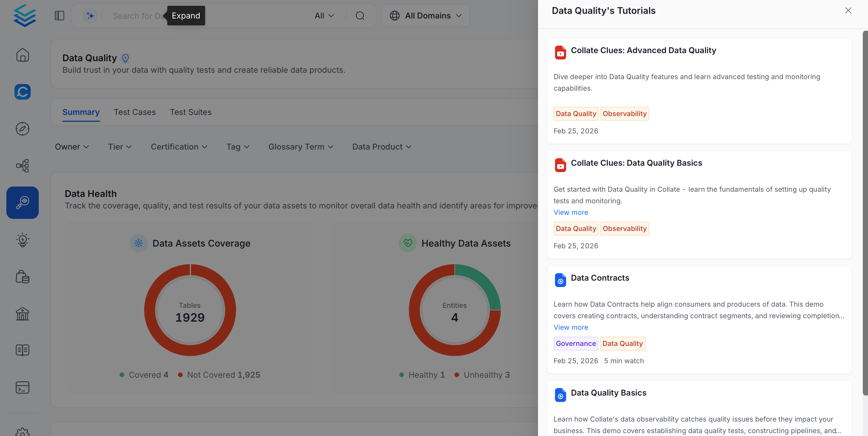The width and height of the screenshot is (868, 436).
Task: Open the Data Contracts tutorial title
Action: 600,278
